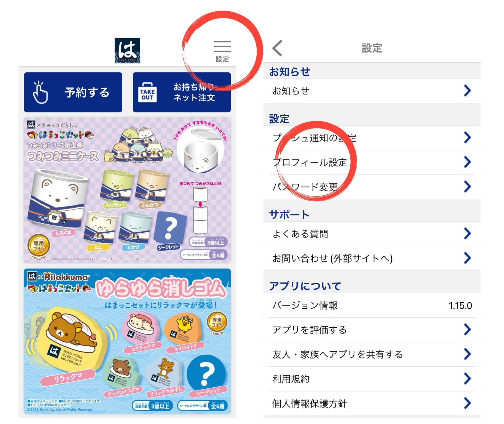504x424 pixels.
Task: Open the Rilakkuma ゆらゆら消しゴム banner
Action: (127, 341)
